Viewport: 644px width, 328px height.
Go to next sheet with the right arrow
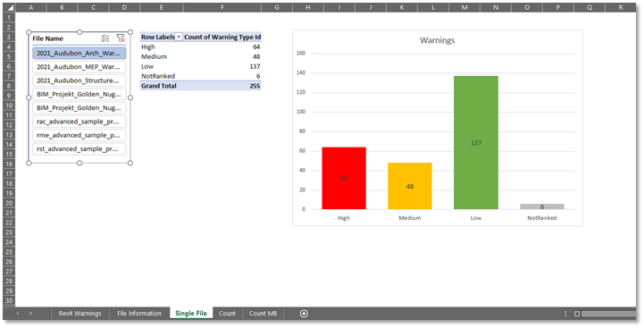click(x=30, y=314)
